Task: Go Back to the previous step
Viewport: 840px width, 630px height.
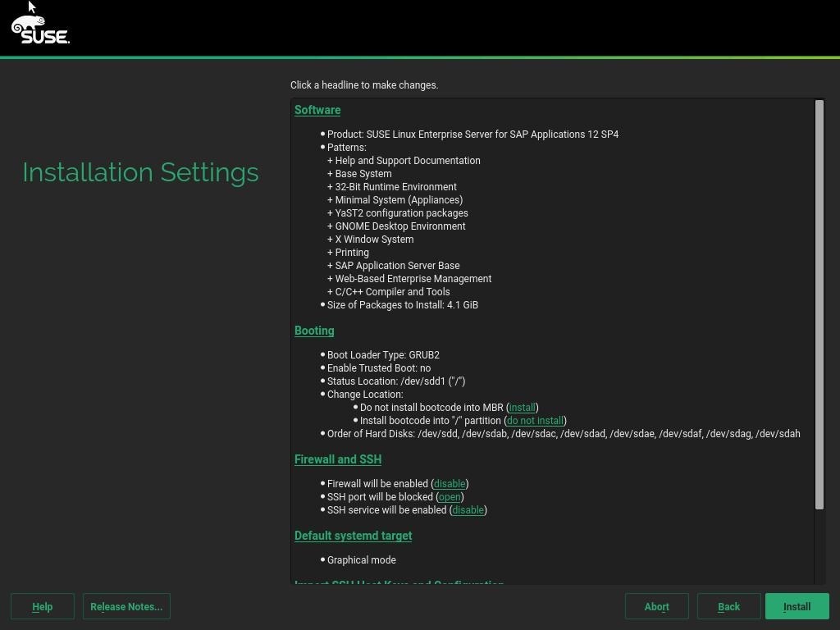Action: pyautogui.click(x=728, y=606)
